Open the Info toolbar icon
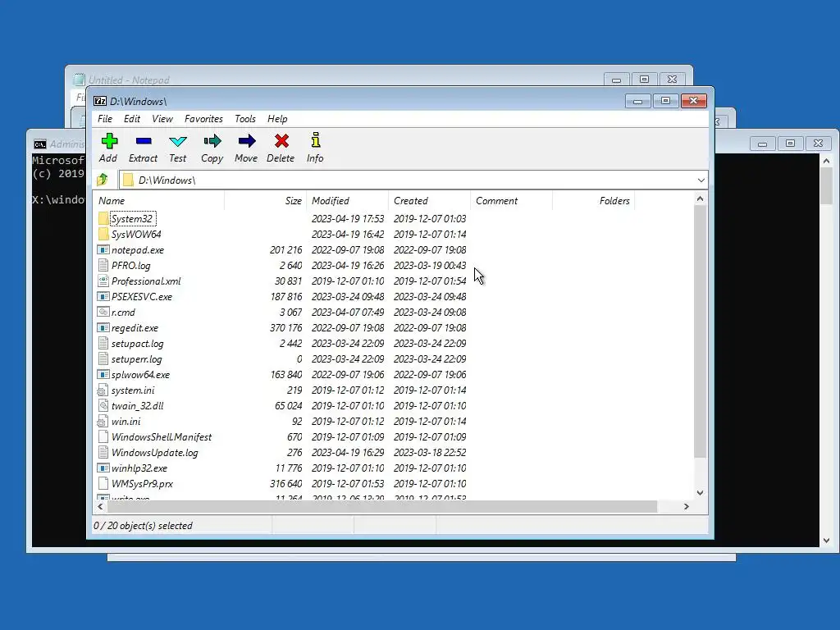 (x=316, y=140)
